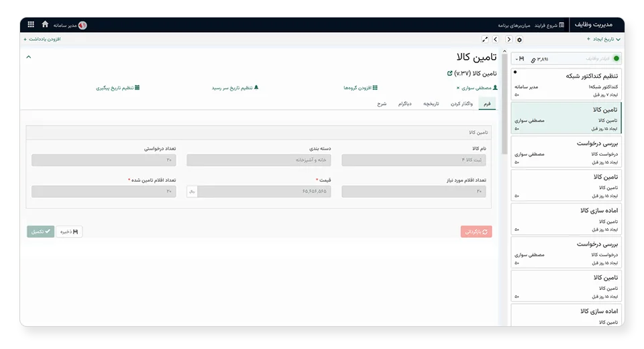Open save filter dropdown
This screenshot has height=349, width=644.
click(519, 59)
